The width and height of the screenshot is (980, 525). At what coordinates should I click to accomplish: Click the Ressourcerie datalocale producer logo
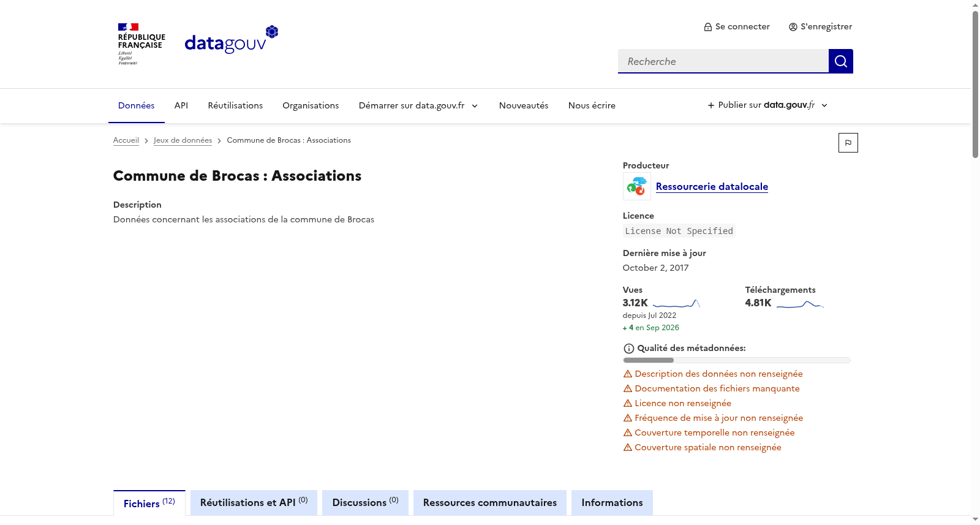[637, 186]
